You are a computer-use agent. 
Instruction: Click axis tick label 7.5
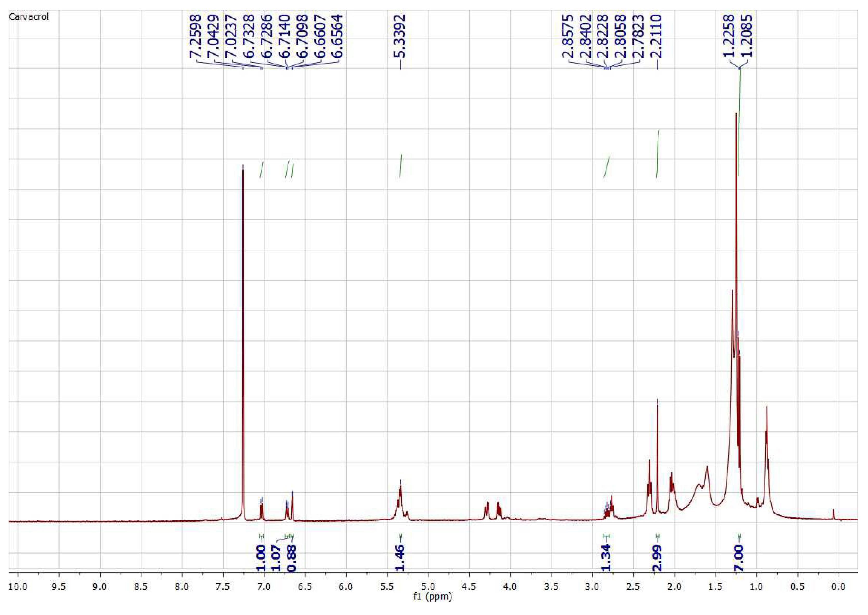pyautogui.click(x=223, y=587)
